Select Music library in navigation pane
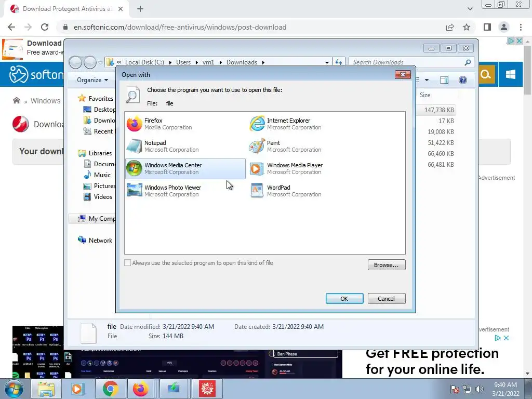 (x=97, y=175)
